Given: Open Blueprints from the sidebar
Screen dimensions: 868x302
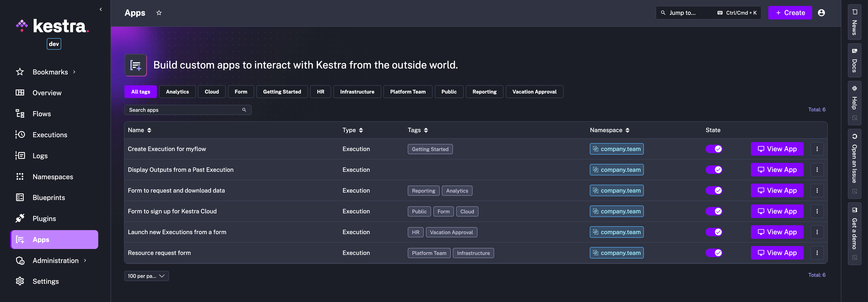Looking at the screenshot, I should coord(49,197).
